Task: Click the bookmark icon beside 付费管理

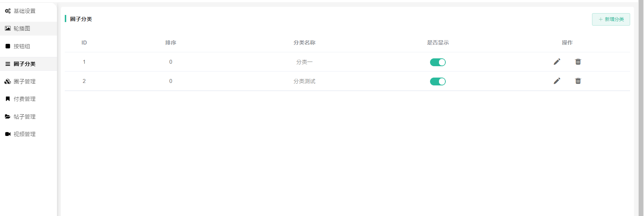Action: (7, 99)
